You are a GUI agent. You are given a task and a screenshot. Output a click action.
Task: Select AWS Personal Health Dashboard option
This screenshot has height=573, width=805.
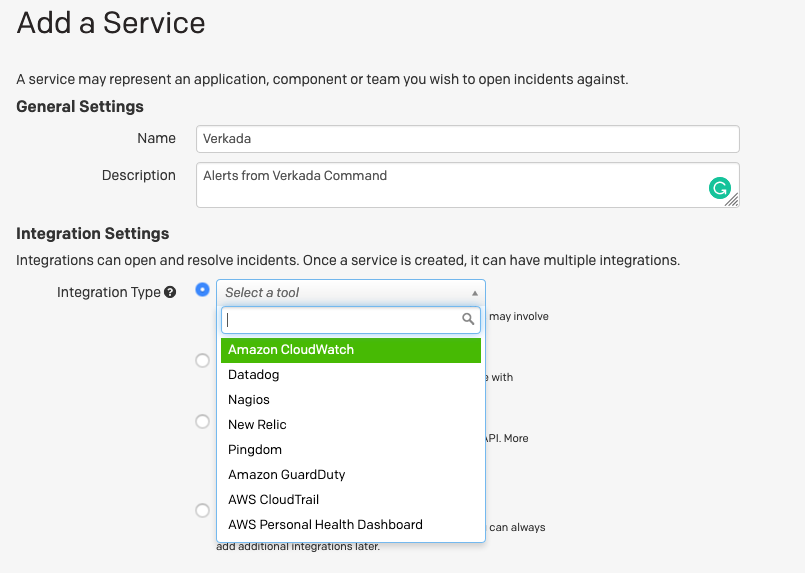point(351,525)
